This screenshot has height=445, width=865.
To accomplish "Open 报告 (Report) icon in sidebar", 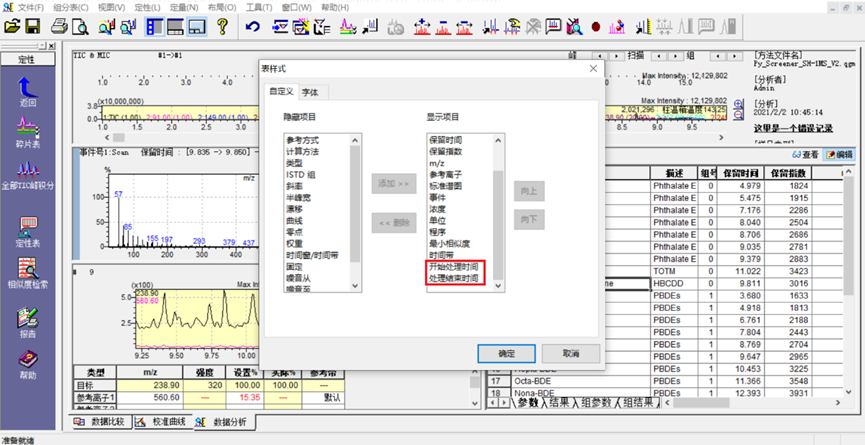I will tap(28, 319).
